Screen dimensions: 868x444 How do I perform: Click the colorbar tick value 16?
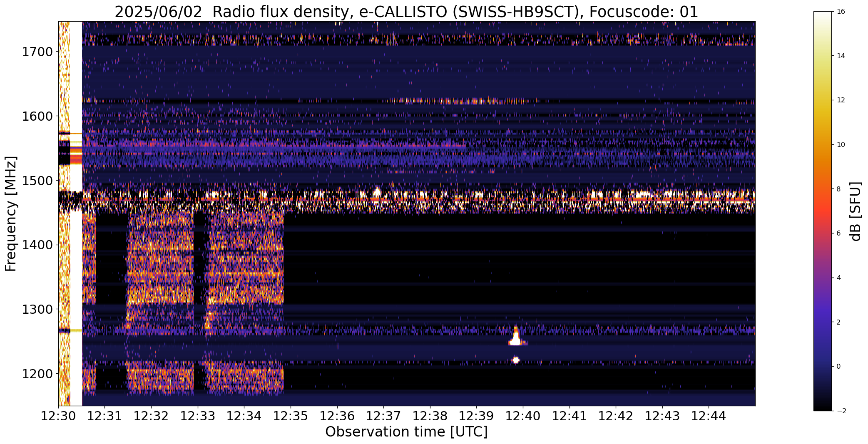pos(841,12)
